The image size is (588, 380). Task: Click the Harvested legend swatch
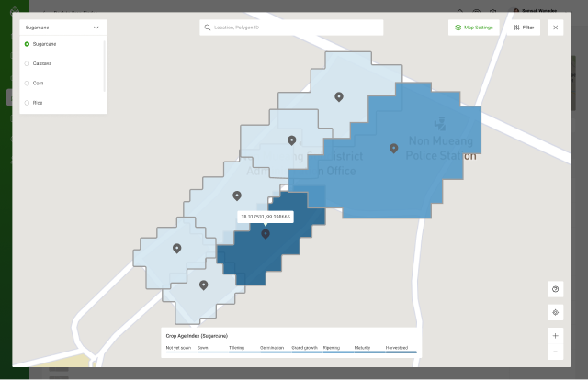tap(401, 352)
